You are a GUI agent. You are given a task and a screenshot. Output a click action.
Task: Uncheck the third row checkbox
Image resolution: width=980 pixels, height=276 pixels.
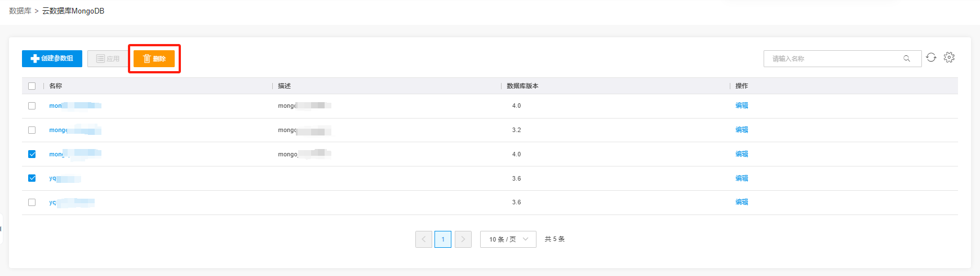coord(32,154)
